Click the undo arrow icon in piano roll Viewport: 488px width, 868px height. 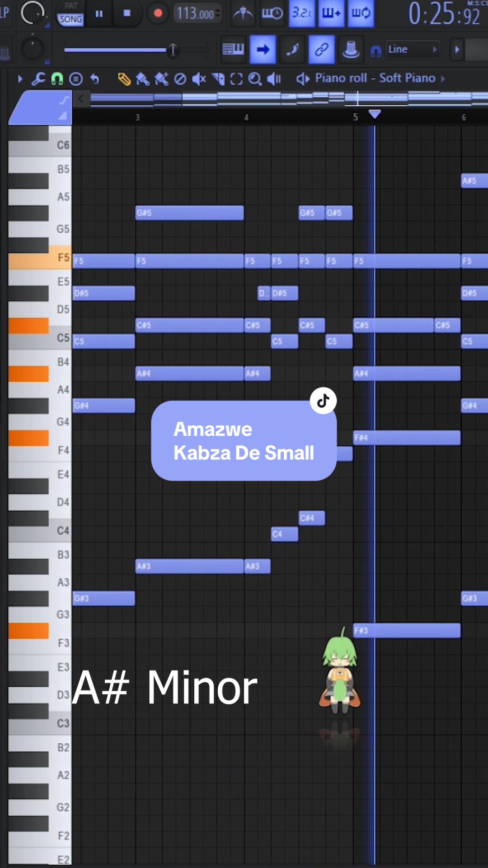coord(94,79)
